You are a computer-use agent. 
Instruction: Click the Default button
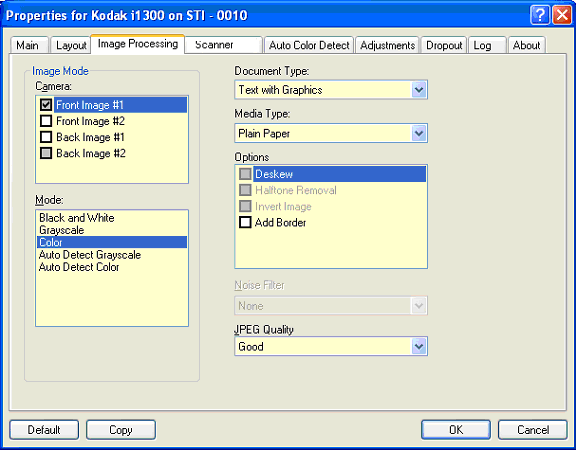(x=44, y=430)
